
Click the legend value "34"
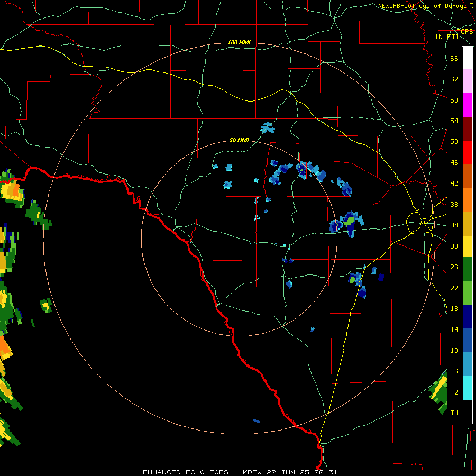click(x=454, y=225)
